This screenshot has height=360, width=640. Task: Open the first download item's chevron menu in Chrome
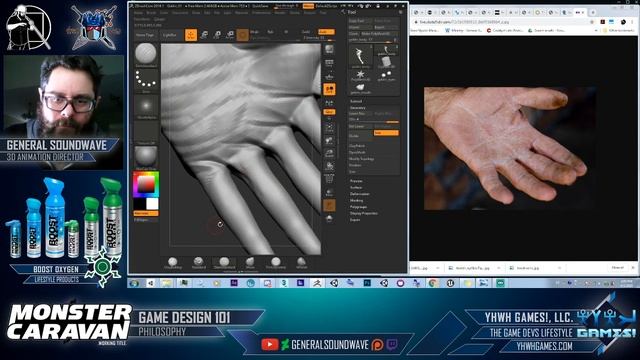pos(438,268)
